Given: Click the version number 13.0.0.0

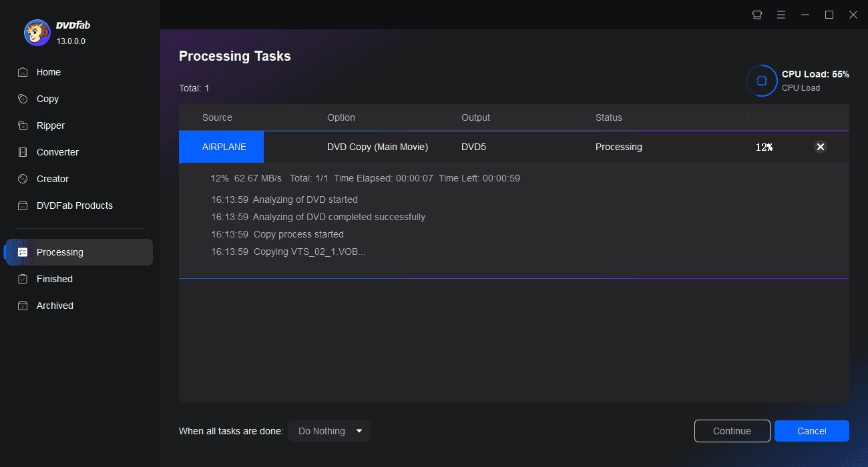Looking at the screenshot, I should point(71,41).
